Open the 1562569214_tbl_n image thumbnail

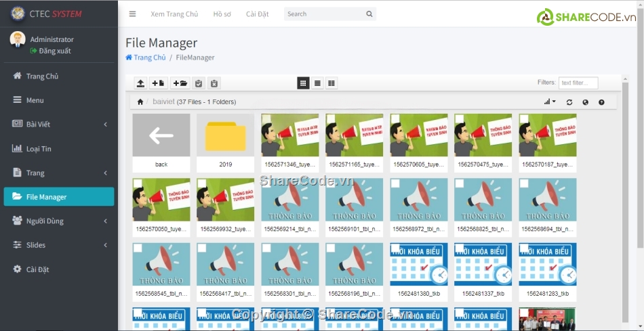pyautogui.click(x=290, y=200)
